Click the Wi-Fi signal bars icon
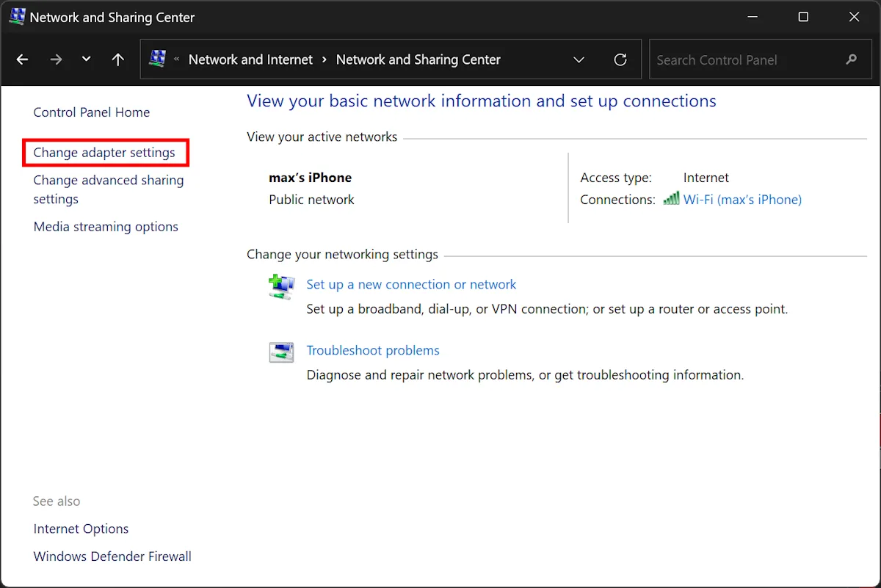 [671, 199]
